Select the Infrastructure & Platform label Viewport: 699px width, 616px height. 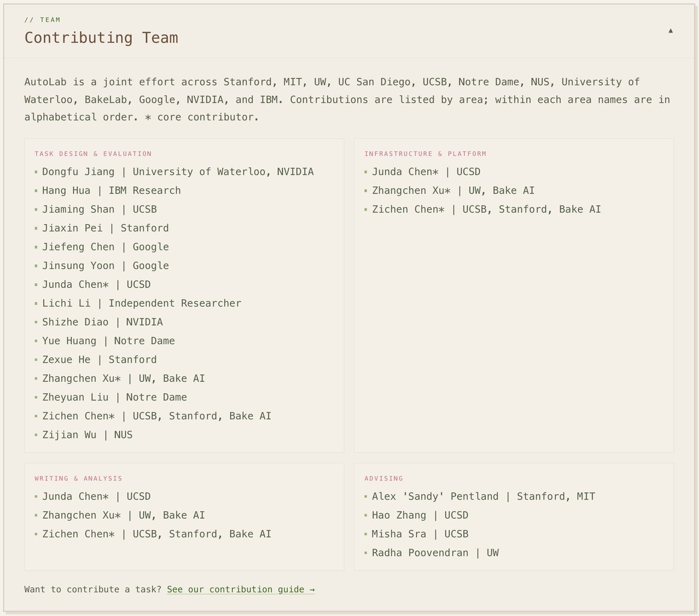425,154
